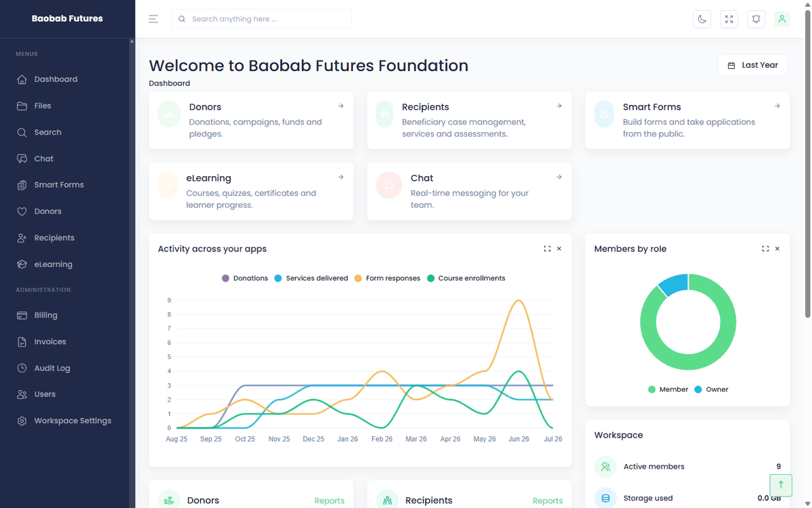Open the Donors card title
Screen dimensions: 812x508
[x=205, y=107]
